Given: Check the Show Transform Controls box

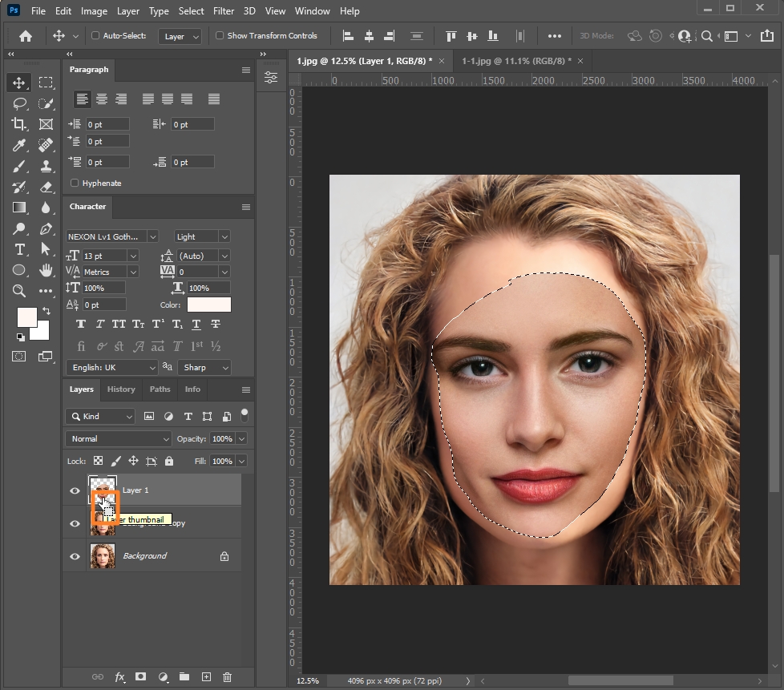Looking at the screenshot, I should point(220,36).
